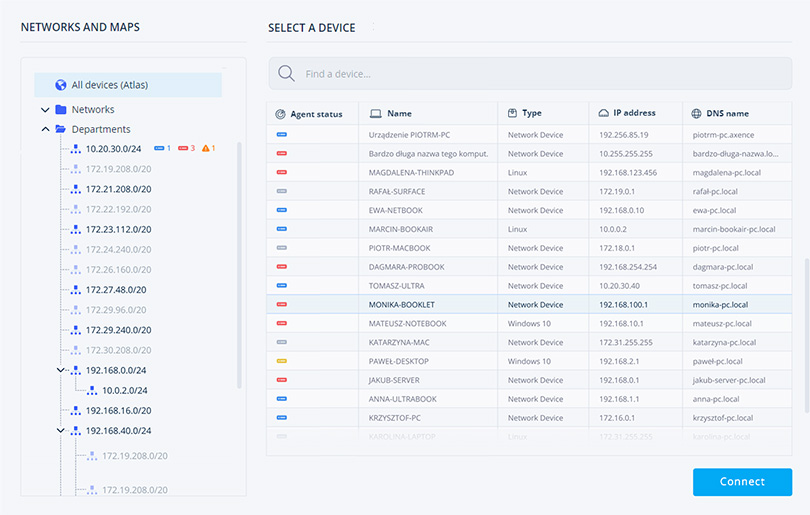Select the ANNA-ULTRABOOK device name
Image resolution: width=810 pixels, height=515 pixels.
point(402,399)
